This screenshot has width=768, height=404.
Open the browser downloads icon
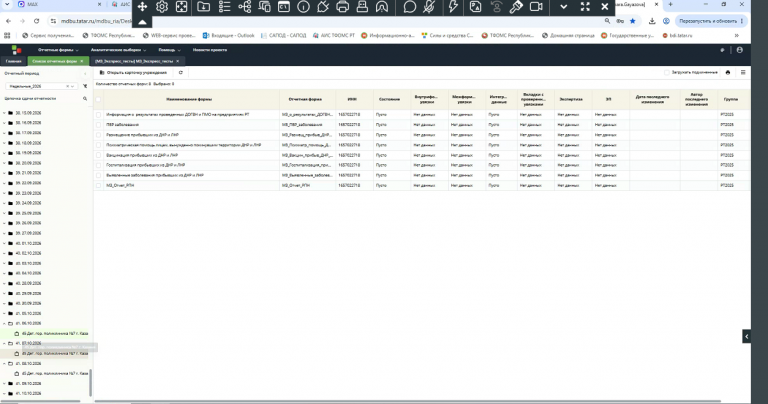pos(652,21)
